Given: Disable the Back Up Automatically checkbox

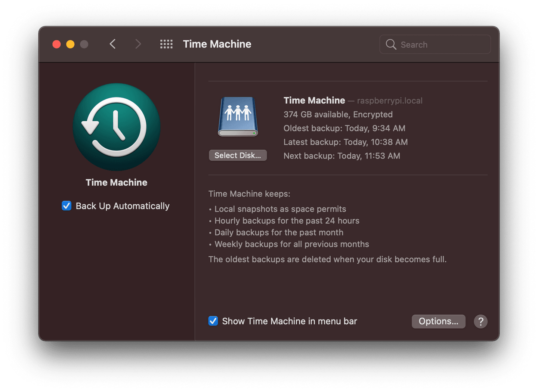Looking at the screenshot, I should point(66,206).
